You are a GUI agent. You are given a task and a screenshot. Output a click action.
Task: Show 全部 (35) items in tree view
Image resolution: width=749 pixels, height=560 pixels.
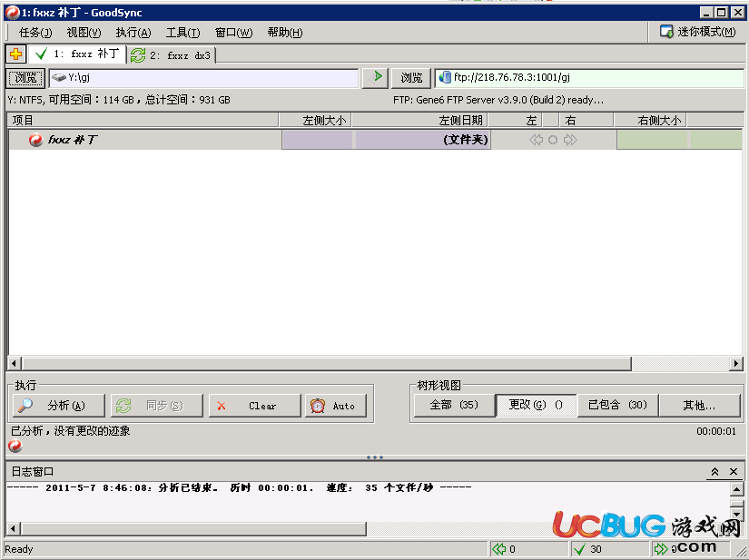pyautogui.click(x=454, y=406)
